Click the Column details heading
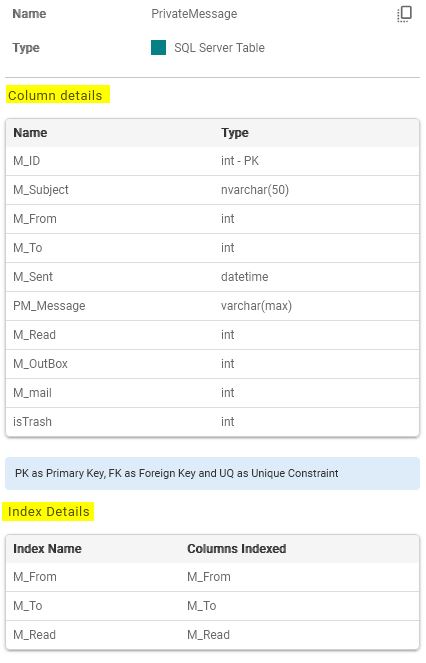 pos(55,96)
